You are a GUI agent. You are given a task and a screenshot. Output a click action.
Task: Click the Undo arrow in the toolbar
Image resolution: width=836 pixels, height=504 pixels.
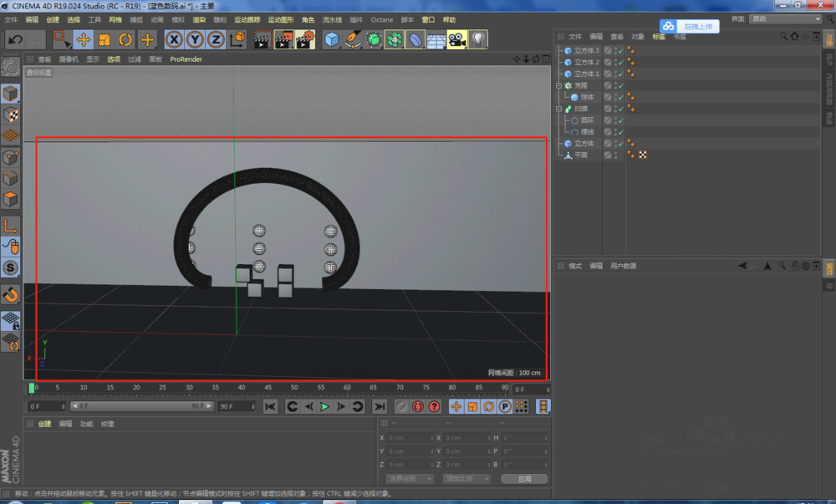coord(15,39)
